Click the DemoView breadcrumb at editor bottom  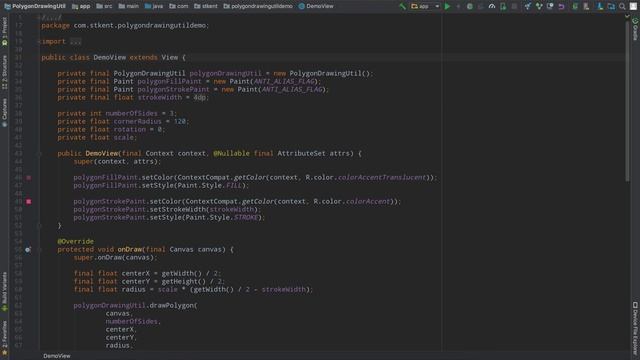coord(57,356)
